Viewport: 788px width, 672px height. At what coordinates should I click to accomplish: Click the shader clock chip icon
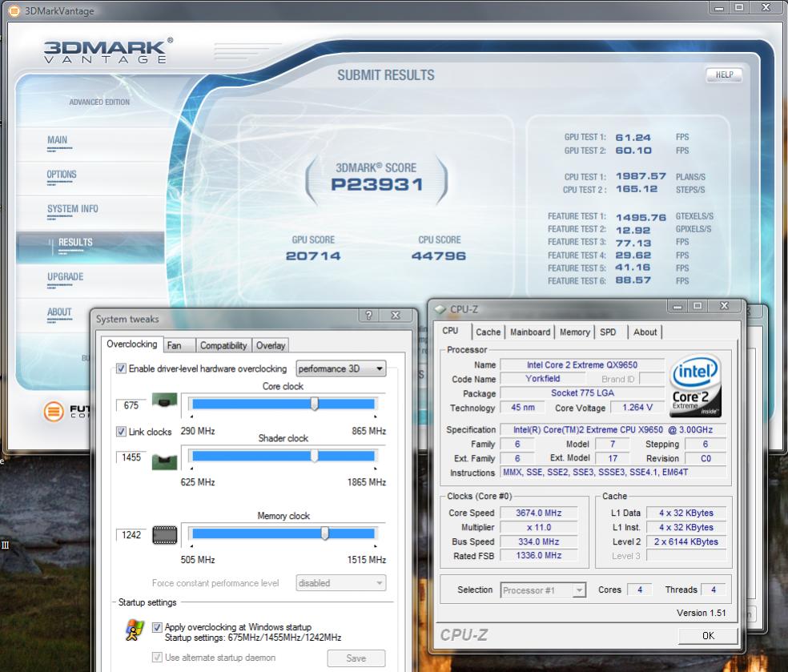[x=164, y=461]
